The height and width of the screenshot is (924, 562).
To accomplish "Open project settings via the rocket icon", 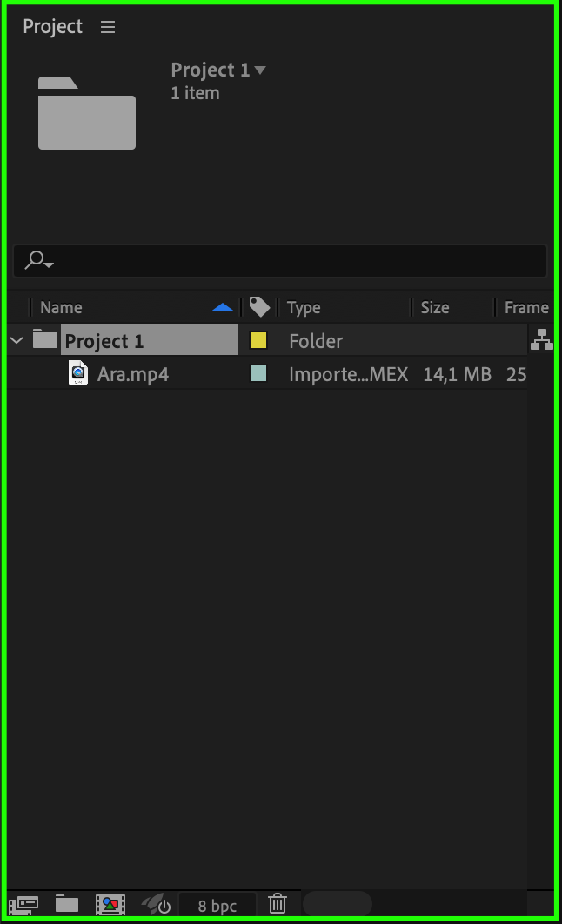I will coord(156,904).
